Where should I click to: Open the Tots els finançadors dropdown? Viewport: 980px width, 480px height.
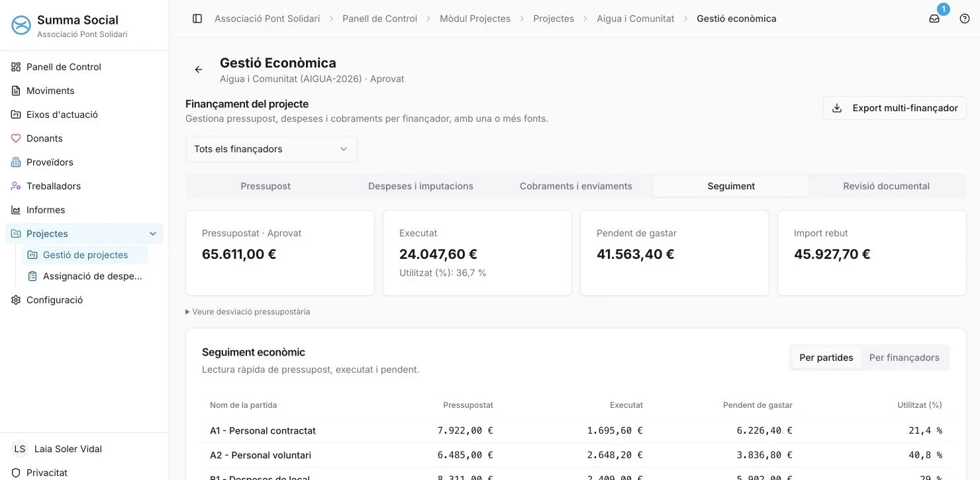point(271,149)
